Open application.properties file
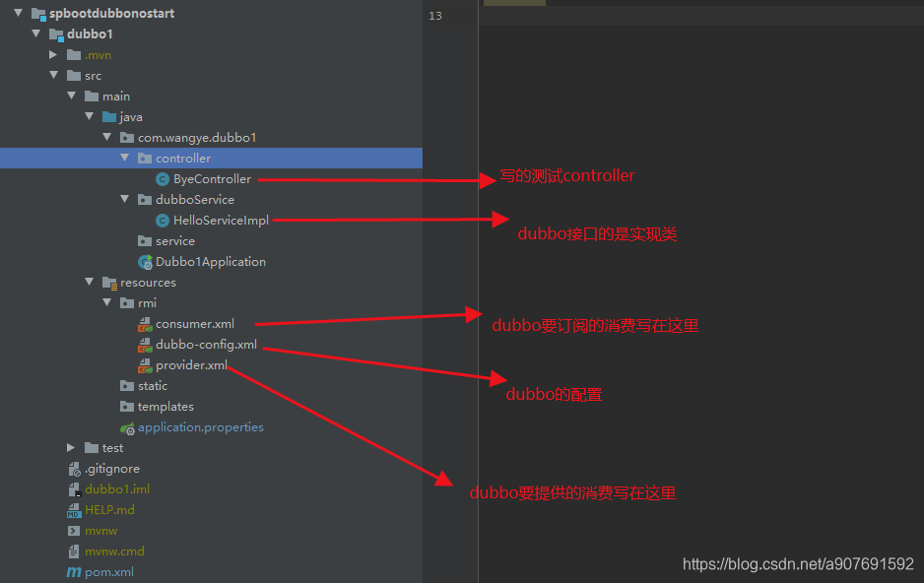This screenshot has height=583, width=924. [x=200, y=427]
